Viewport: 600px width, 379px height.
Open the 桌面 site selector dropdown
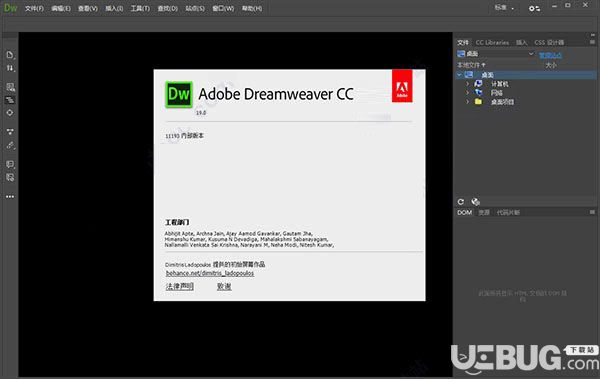point(496,54)
